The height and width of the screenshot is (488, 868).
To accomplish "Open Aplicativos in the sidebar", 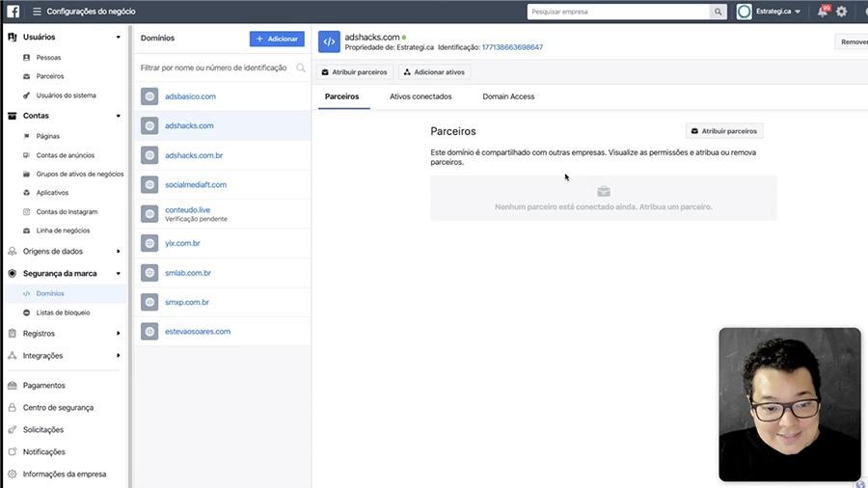I will 52,193.
